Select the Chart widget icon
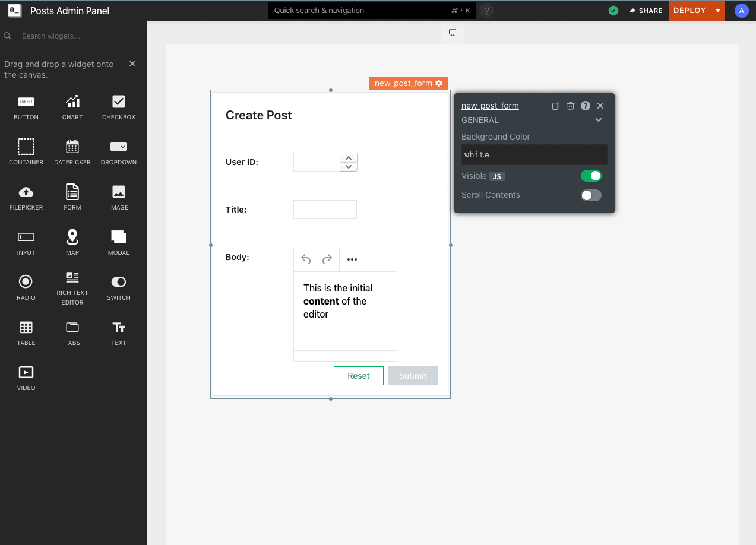 [x=72, y=102]
